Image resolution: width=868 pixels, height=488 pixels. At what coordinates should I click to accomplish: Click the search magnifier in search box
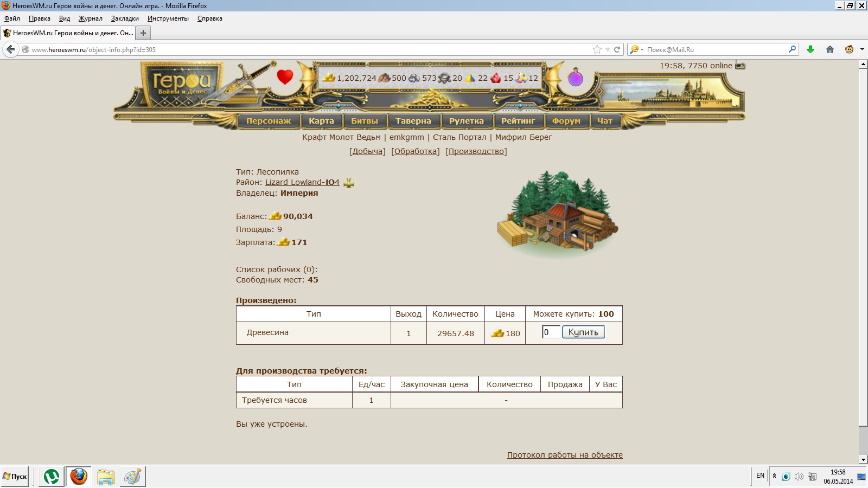coord(792,49)
